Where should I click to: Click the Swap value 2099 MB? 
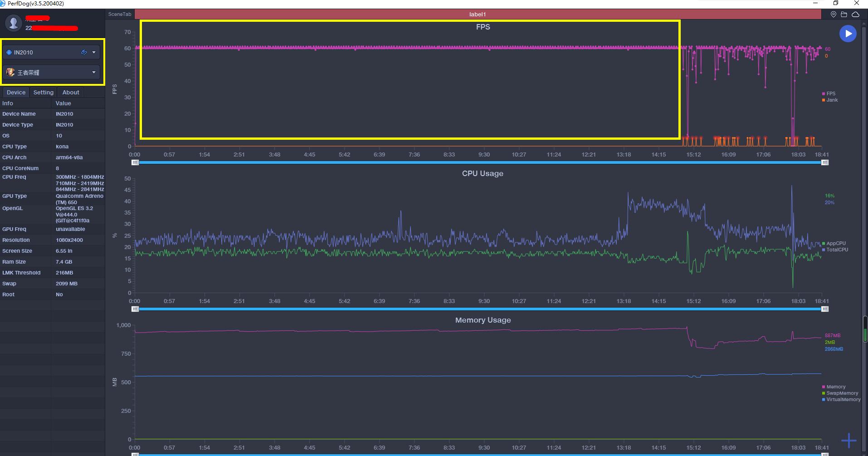click(67, 284)
